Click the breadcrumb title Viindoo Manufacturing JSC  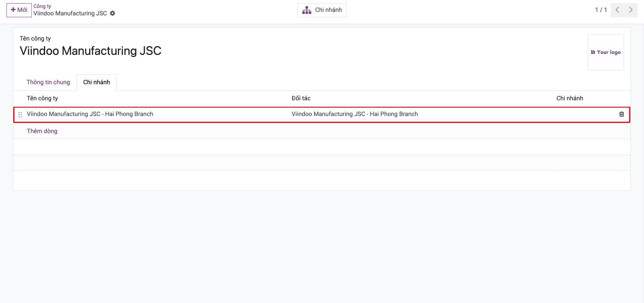70,13
